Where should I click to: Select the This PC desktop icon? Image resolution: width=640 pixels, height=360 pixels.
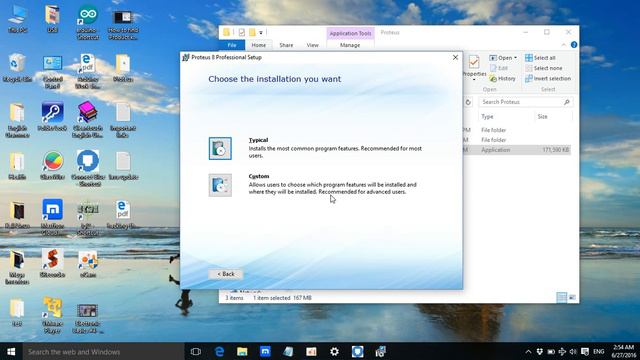pyautogui.click(x=17, y=19)
